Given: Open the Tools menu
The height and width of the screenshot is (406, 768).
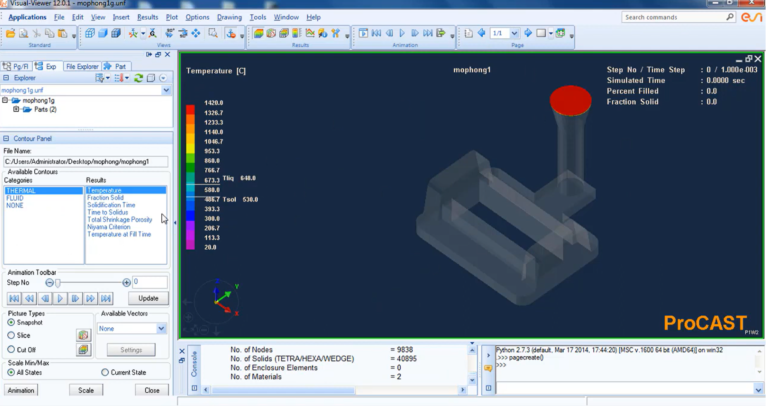Looking at the screenshot, I should click(258, 17).
